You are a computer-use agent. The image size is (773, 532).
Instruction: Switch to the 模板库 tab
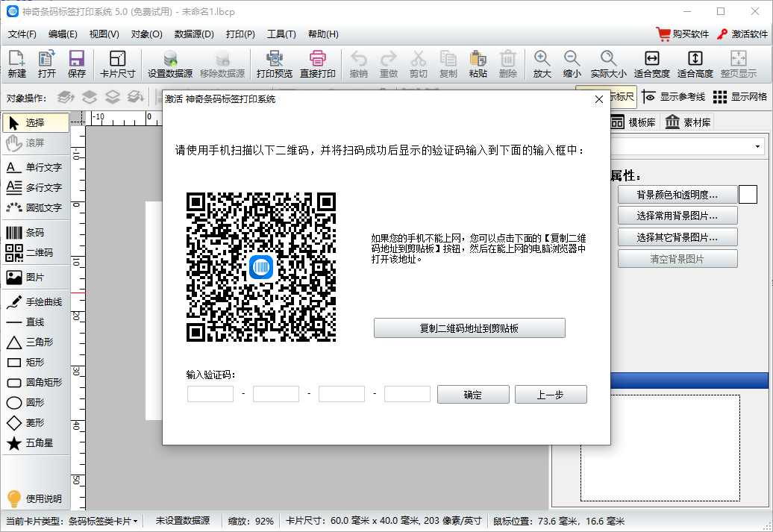tap(634, 122)
